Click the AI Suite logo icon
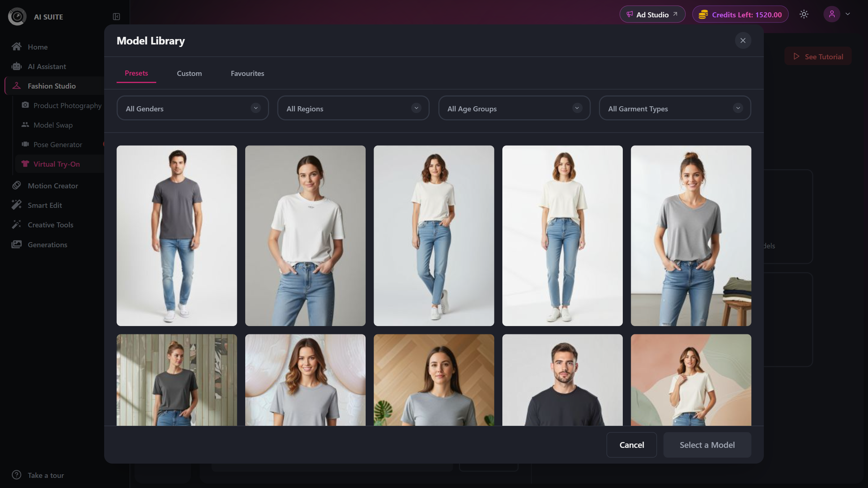The height and width of the screenshot is (488, 868). point(17,17)
